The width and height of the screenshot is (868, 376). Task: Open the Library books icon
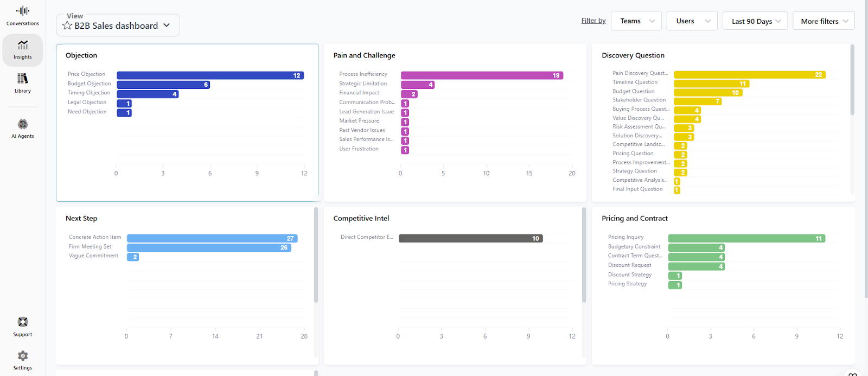(23, 79)
